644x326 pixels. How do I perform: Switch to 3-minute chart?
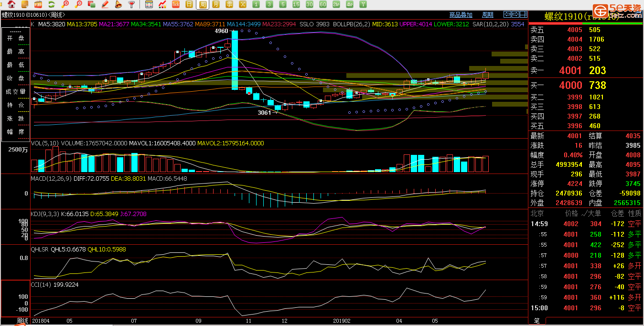click(269, 4)
